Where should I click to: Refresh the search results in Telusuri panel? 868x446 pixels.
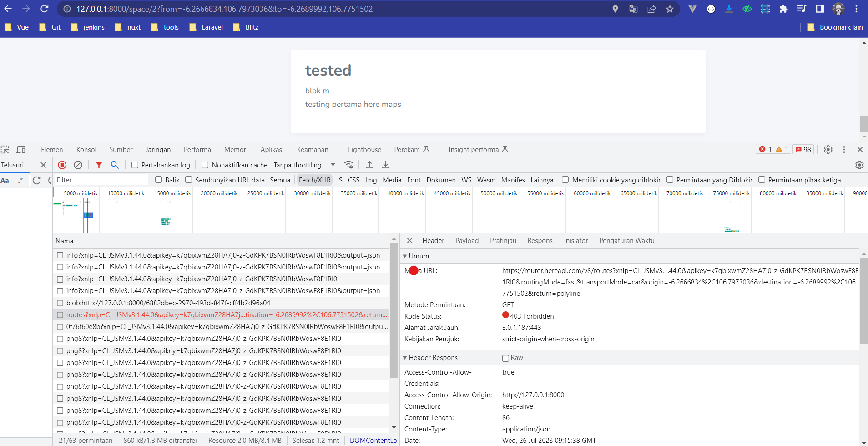(x=37, y=180)
